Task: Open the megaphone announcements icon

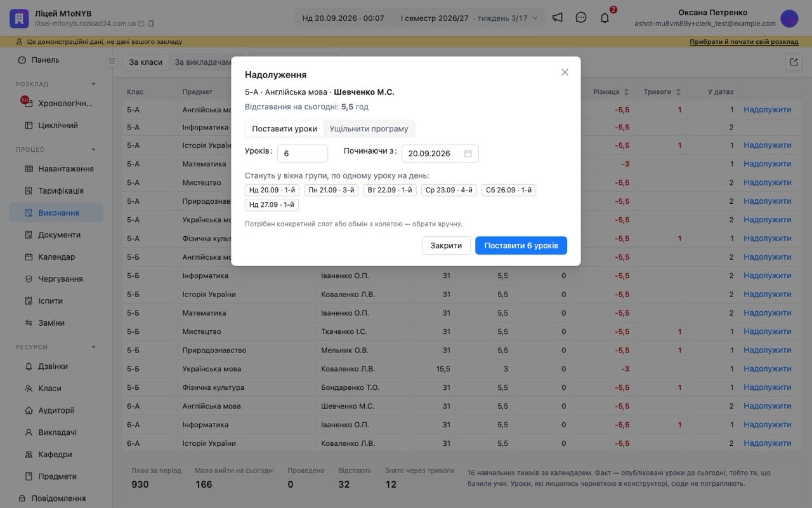Action: [557, 18]
